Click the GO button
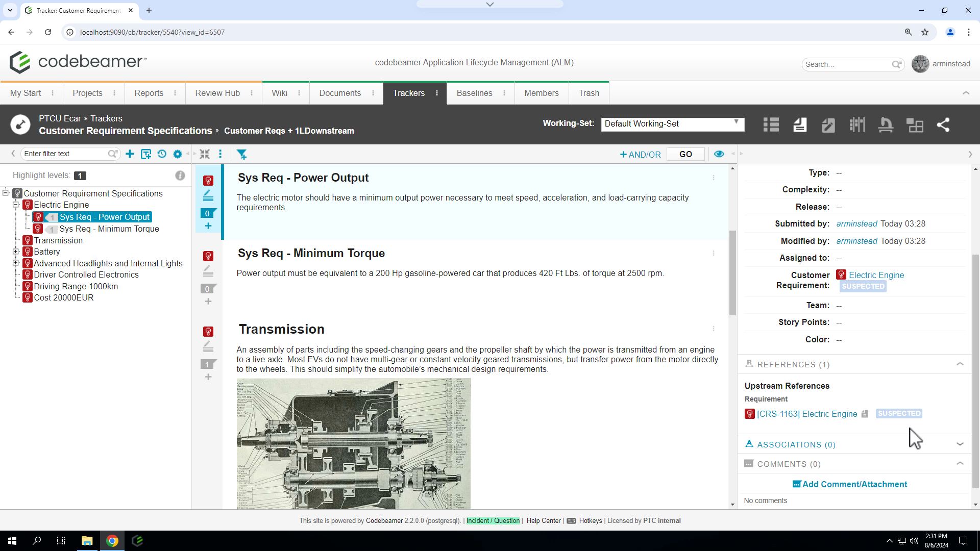980x551 pixels. coord(685,154)
